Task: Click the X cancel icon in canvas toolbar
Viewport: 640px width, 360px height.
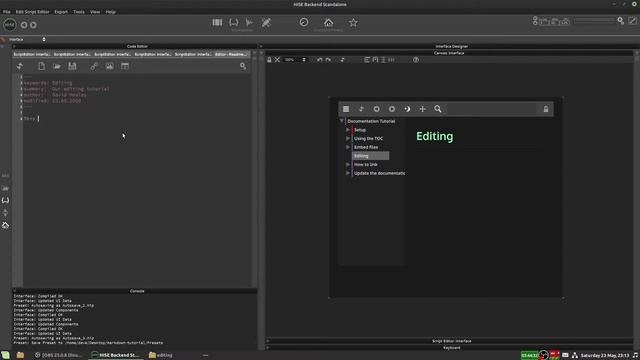Action: tap(278, 60)
